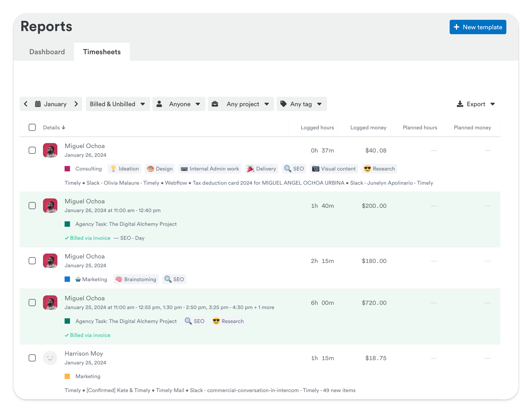532x413 pixels.
Task: Switch to the Dashboard tab
Action: (x=47, y=52)
